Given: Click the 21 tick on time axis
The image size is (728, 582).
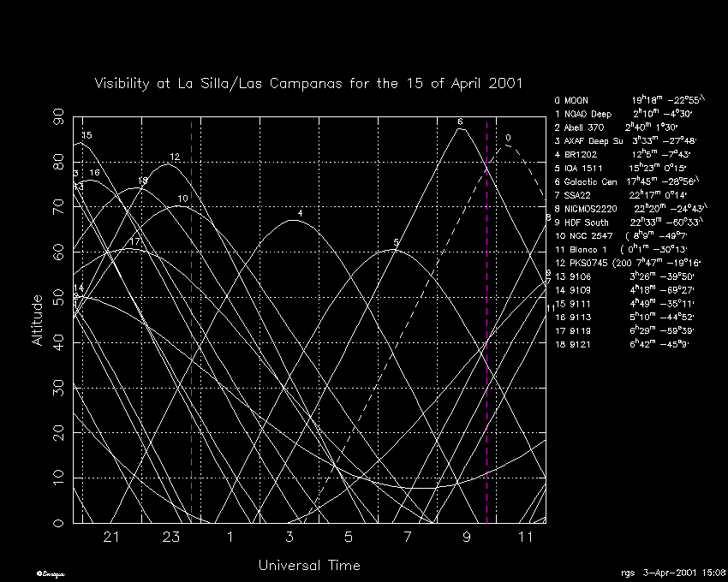Looking at the screenshot, I should 110,537.
